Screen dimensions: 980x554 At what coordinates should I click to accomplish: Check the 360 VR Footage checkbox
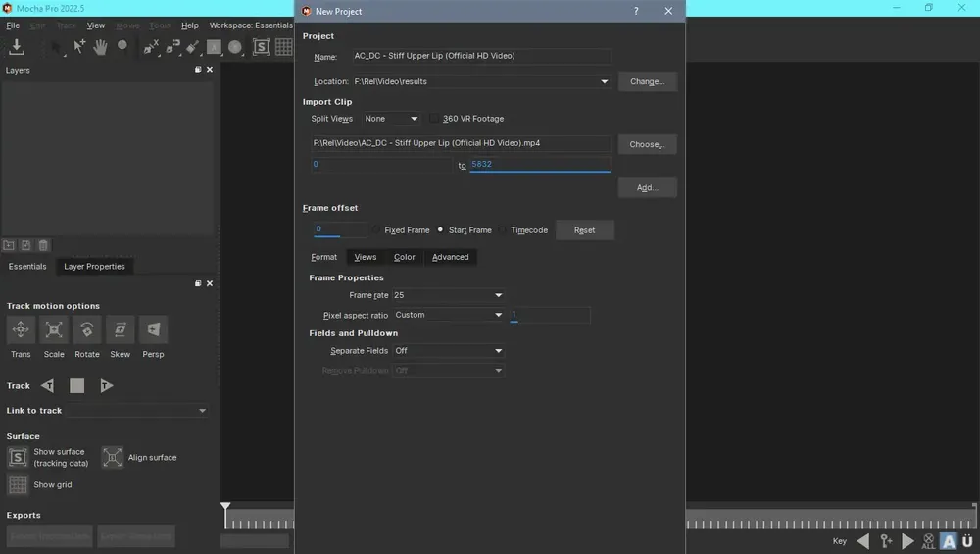click(x=434, y=119)
